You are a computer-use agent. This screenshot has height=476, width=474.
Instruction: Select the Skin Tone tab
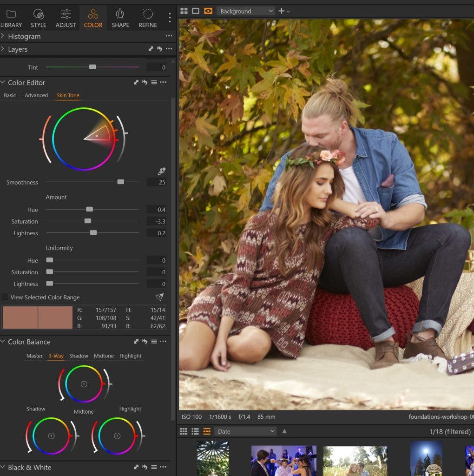68,95
